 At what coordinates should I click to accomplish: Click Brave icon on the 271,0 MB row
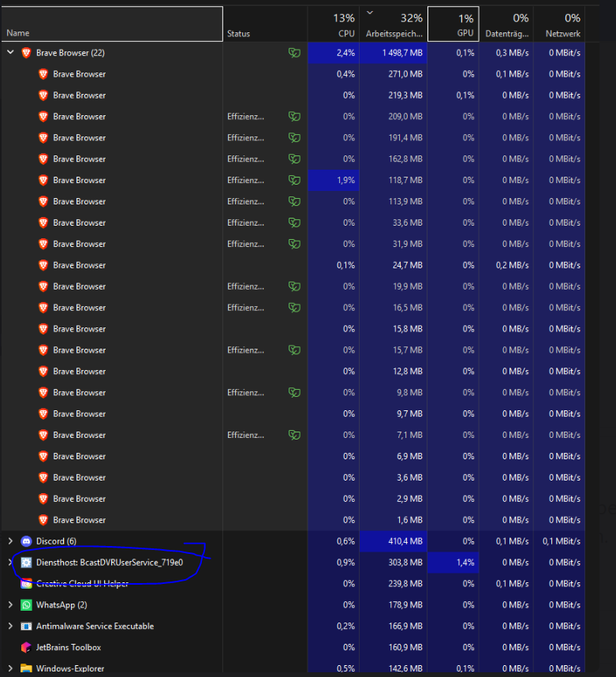click(x=43, y=74)
